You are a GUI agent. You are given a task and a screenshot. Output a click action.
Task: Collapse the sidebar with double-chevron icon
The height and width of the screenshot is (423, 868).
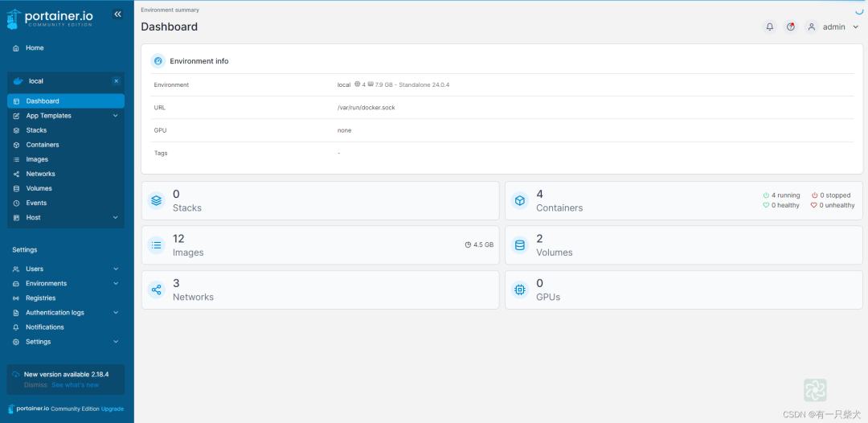[x=117, y=14]
